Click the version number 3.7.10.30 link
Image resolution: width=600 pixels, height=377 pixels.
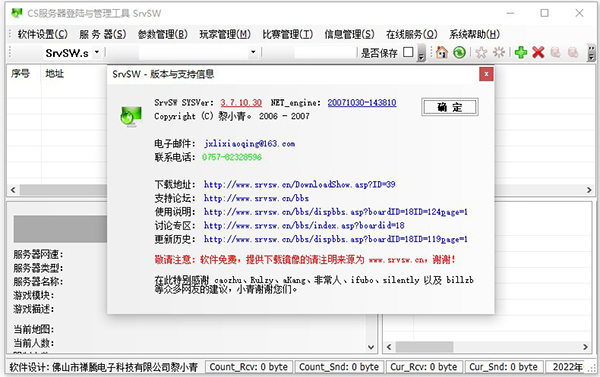241,103
